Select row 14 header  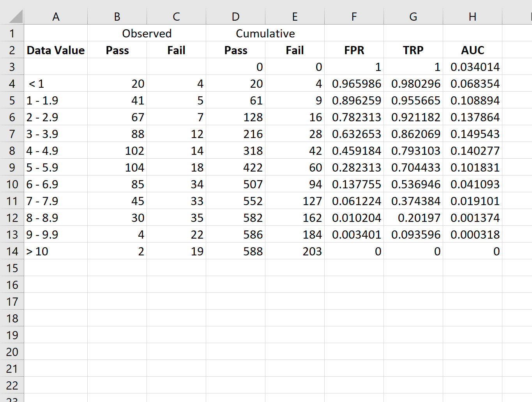coord(12,251)
